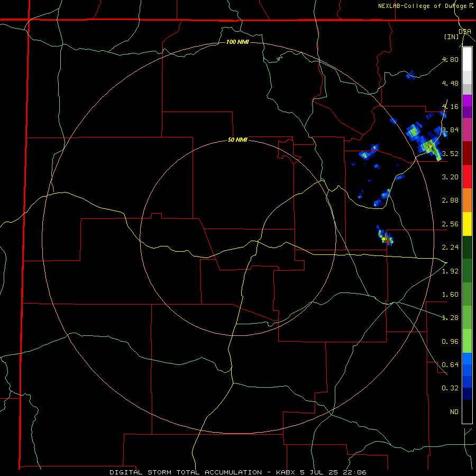Select the dark red swatch beside 3.52
Viewport: 476px width, 476px height.
(x=467, y=153)
